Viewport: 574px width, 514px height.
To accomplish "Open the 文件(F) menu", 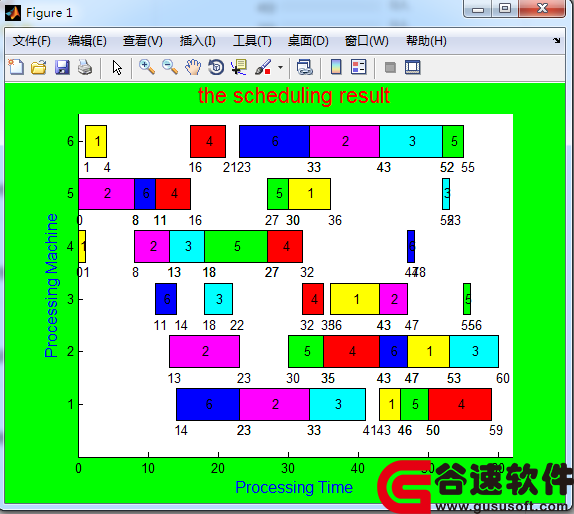I will [32, 41].
